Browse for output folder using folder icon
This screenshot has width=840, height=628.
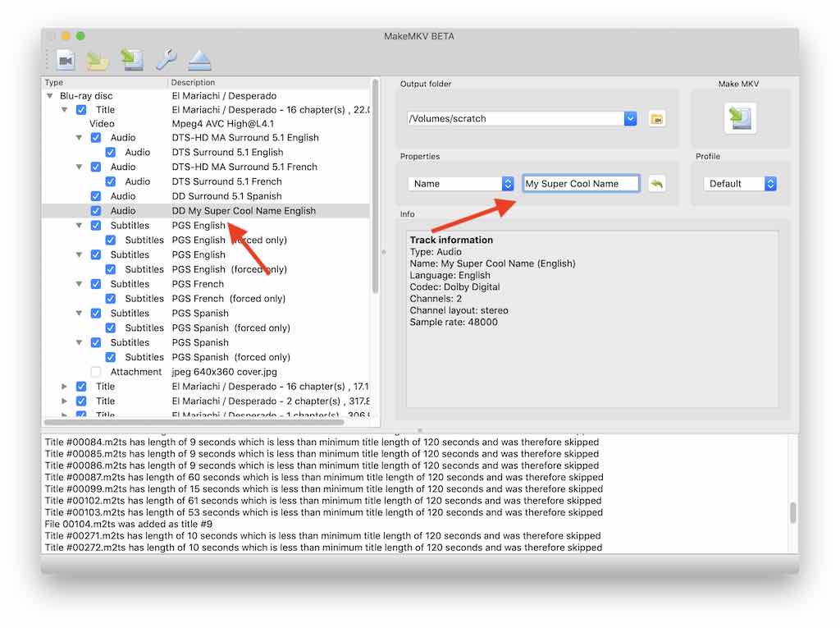(657, 118)
